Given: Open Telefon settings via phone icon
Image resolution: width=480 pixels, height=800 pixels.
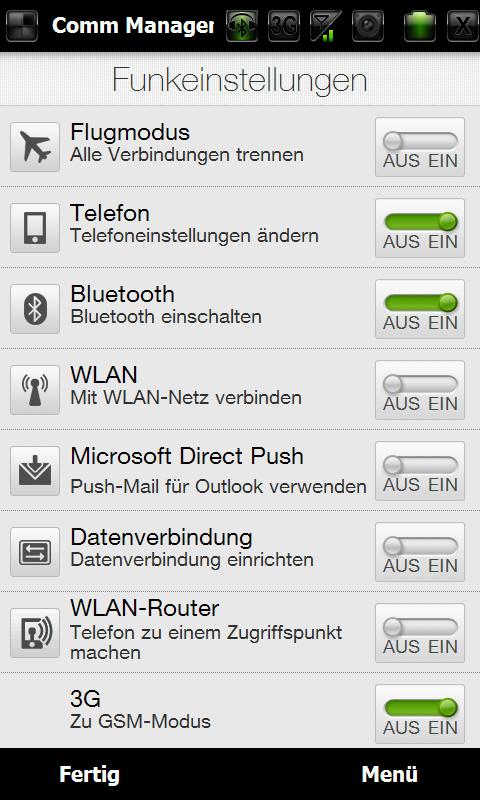Looking at the screenshot, I should [x=35, y=228].
